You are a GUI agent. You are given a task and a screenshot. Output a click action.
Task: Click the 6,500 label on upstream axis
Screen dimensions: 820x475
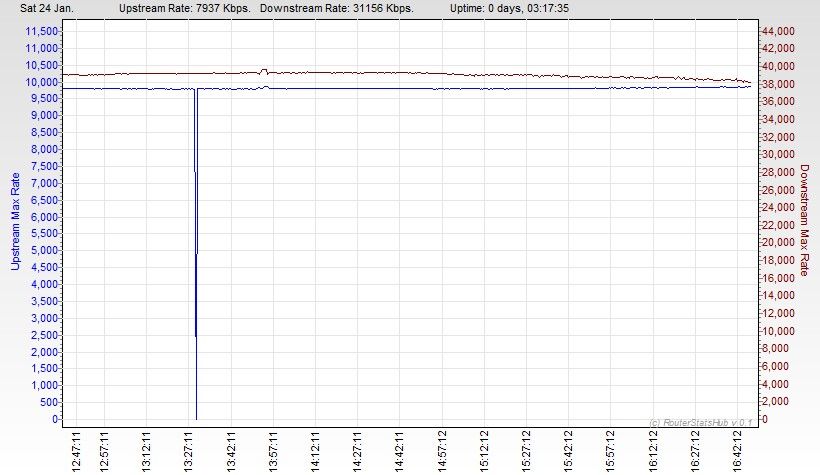pyautogui.click(x=44, y=200)
